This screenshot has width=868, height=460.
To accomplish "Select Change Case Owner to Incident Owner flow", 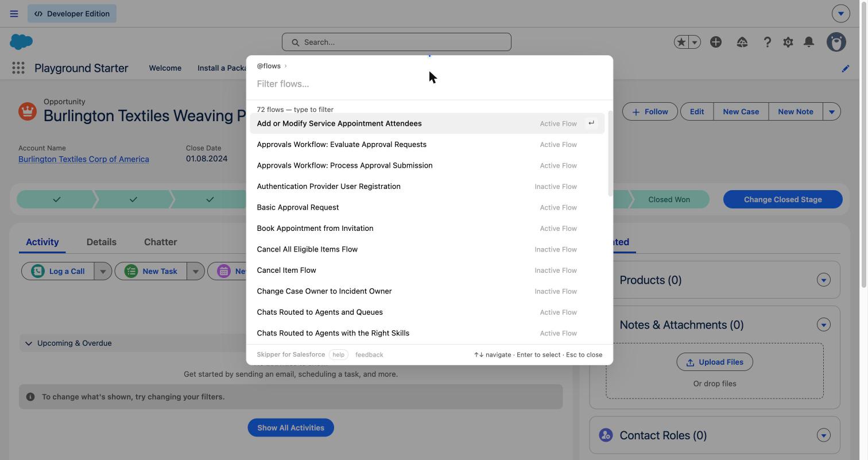I will coord(427,291).
